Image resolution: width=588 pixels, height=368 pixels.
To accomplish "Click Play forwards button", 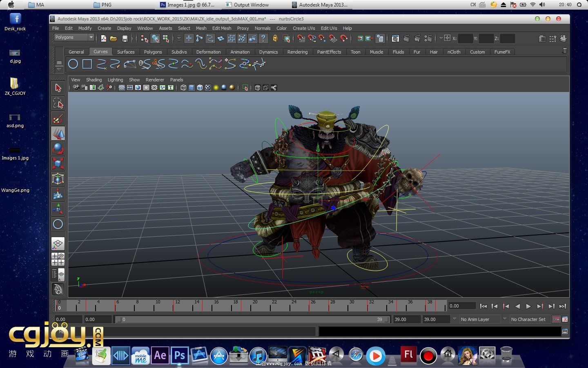I will pyautogui.click(x=528, y=306).
